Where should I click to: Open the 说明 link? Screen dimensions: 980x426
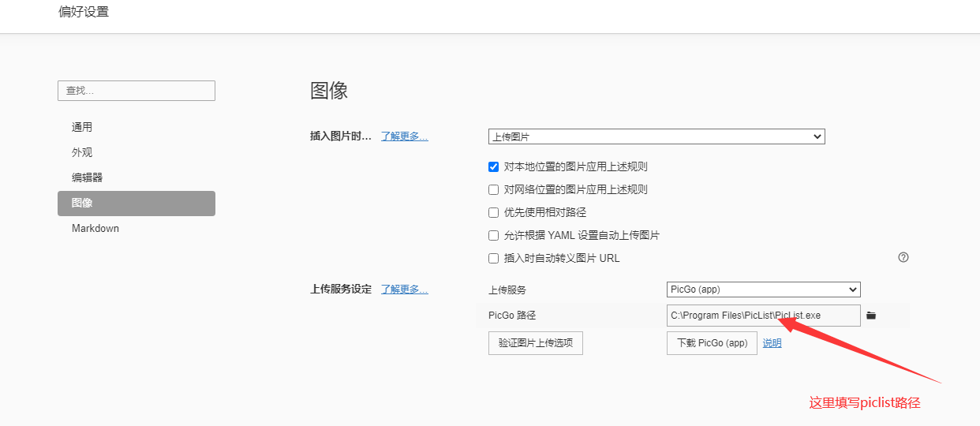pos(772,343)
